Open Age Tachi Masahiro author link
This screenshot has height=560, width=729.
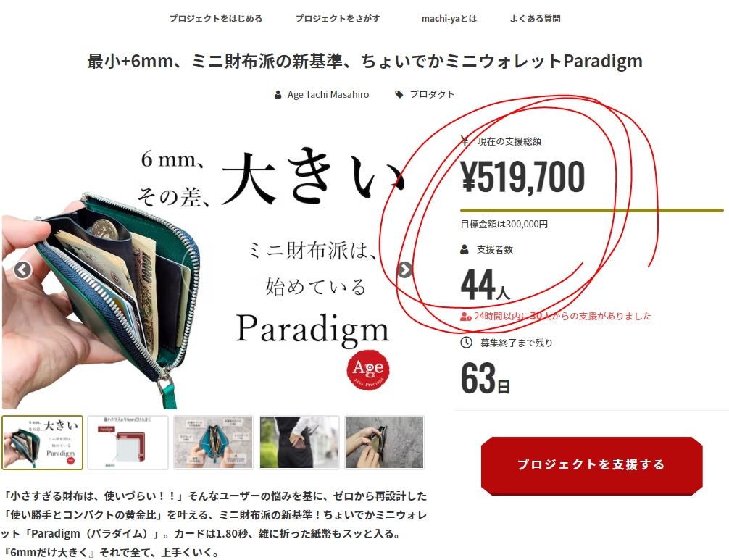pyautogui.click(x=328, y=94)
